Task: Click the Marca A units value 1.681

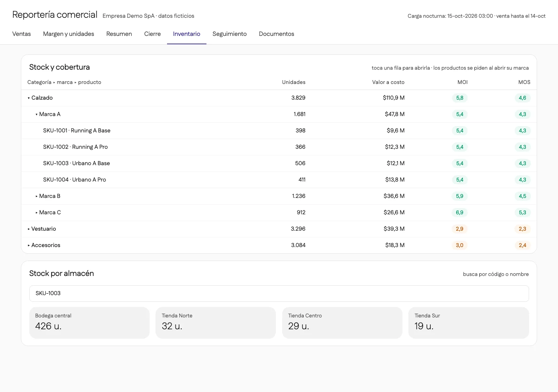Action: point(300,114)
